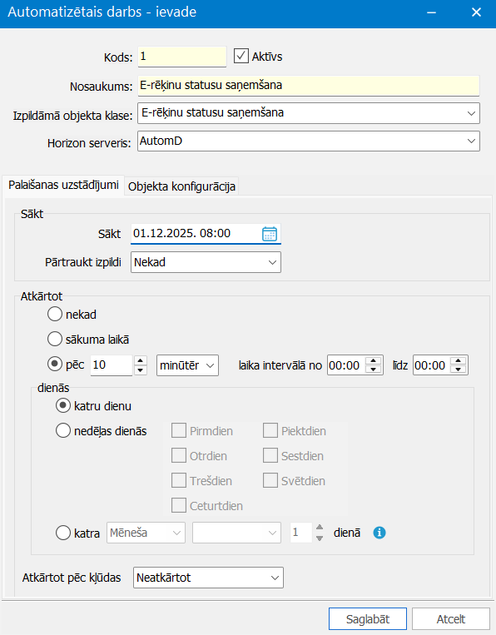Choose the 'katru dienu' option

[x=63, y=405]
